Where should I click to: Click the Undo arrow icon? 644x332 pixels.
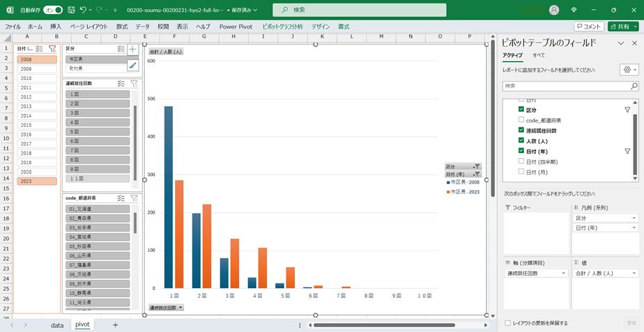click(x=83, y=10)
